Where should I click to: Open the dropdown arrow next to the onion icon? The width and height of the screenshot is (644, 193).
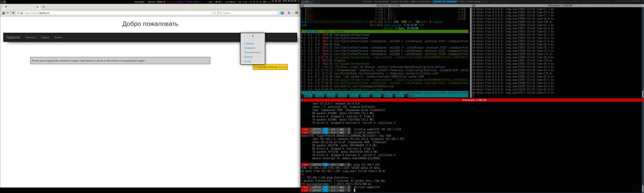8,13
